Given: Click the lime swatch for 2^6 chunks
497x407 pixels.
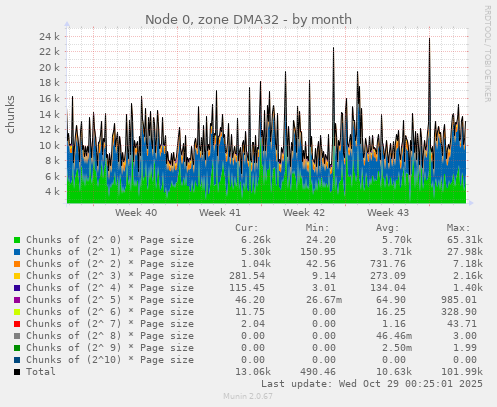Looking at the screenshot, I should [x=17, y=312].
